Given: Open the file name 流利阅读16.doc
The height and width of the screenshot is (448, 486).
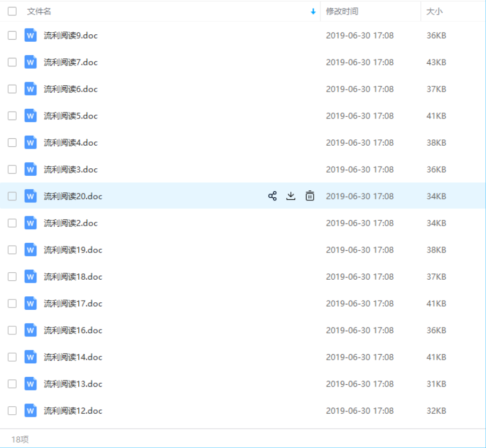Looking at the screenshot, I should coord(73,330).
